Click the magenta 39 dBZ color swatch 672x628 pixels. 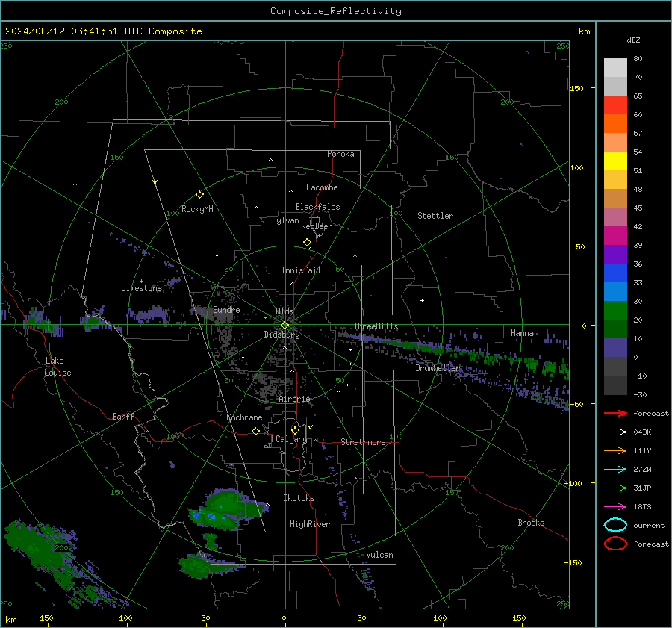(x=615, y=236)
